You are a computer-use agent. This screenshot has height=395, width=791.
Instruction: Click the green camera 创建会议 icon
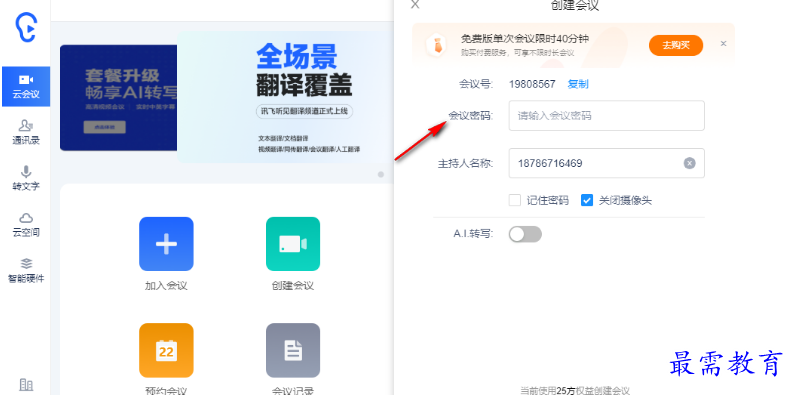pyautogui.click(x=293, y=244)
